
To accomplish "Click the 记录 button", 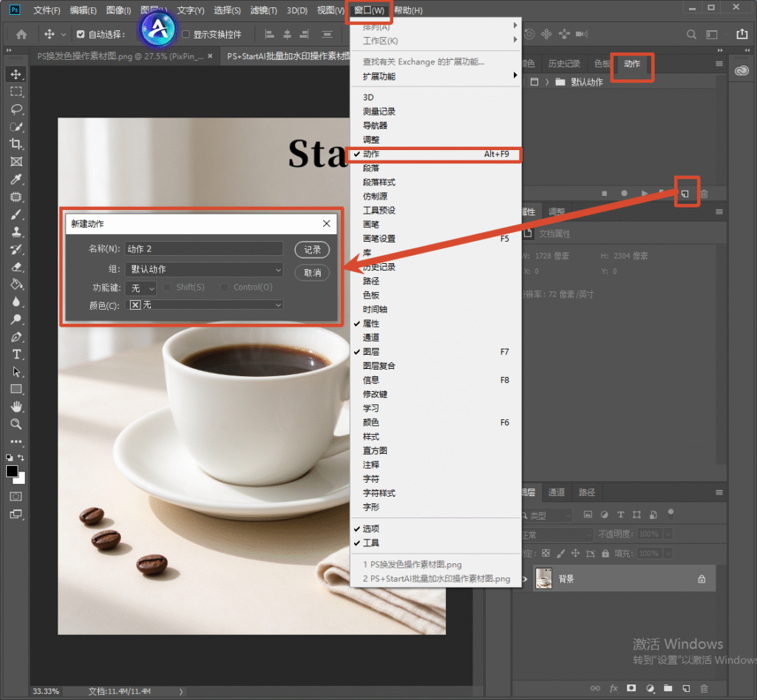I will (312, 250).
